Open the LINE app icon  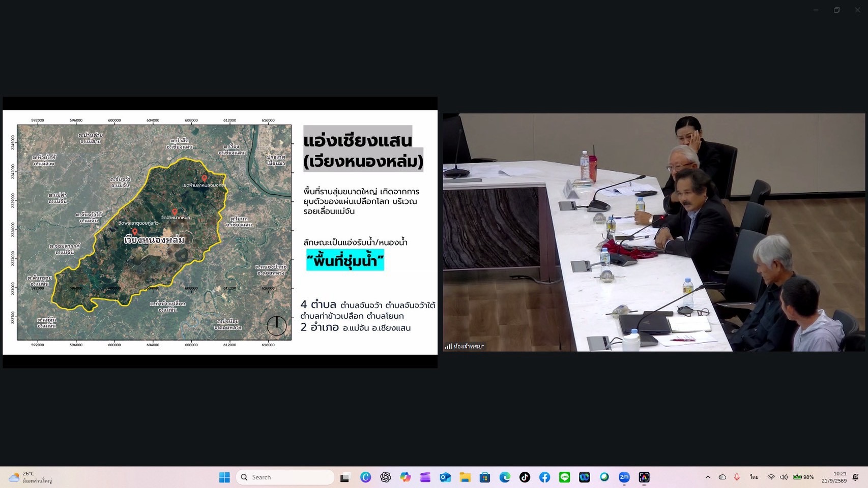pos(564,477)
